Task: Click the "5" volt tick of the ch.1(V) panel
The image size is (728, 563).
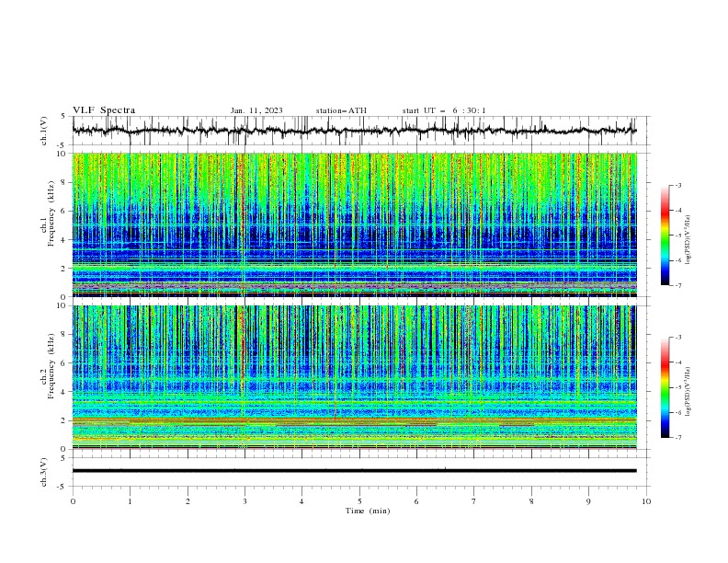Action: coord(64,116)
